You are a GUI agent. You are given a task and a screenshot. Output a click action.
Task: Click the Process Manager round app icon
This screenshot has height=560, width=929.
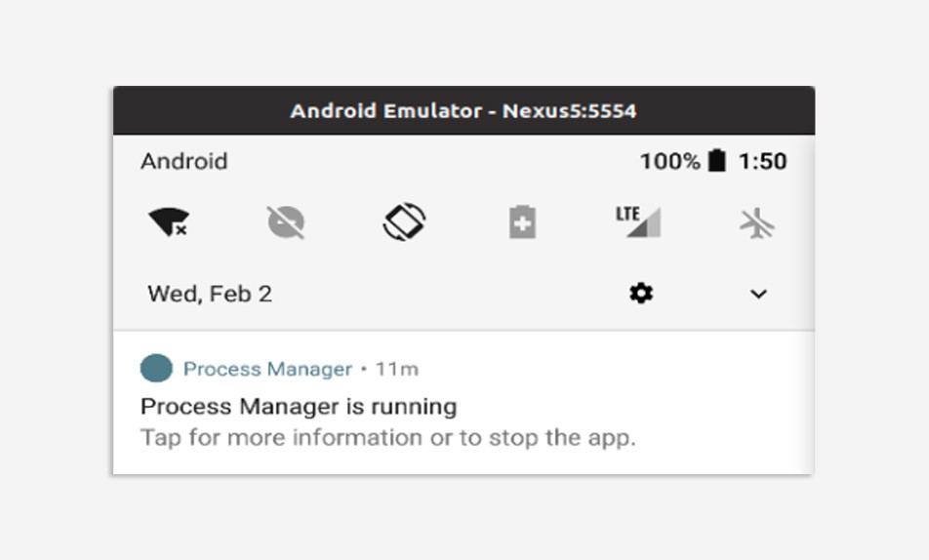point(156,368)
